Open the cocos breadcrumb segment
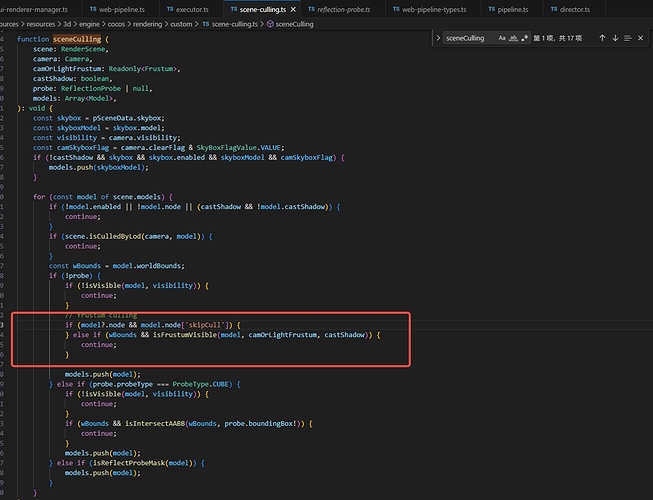This screenshot has width=653, height=500. point(116,24)
